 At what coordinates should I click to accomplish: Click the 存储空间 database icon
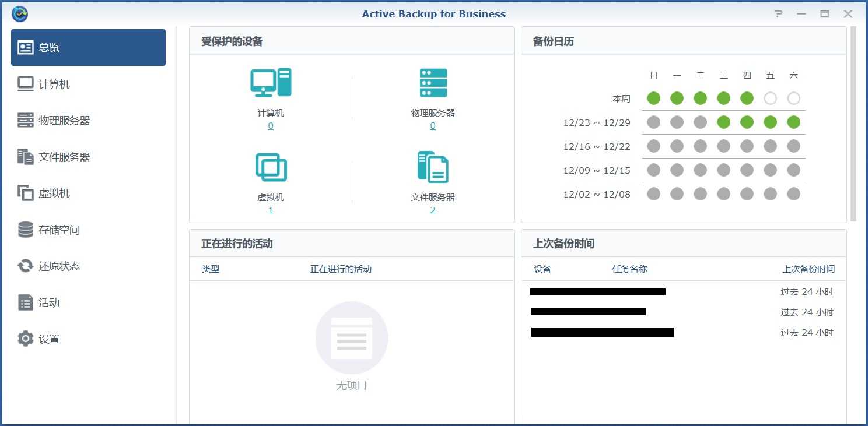tap(26, 230)
